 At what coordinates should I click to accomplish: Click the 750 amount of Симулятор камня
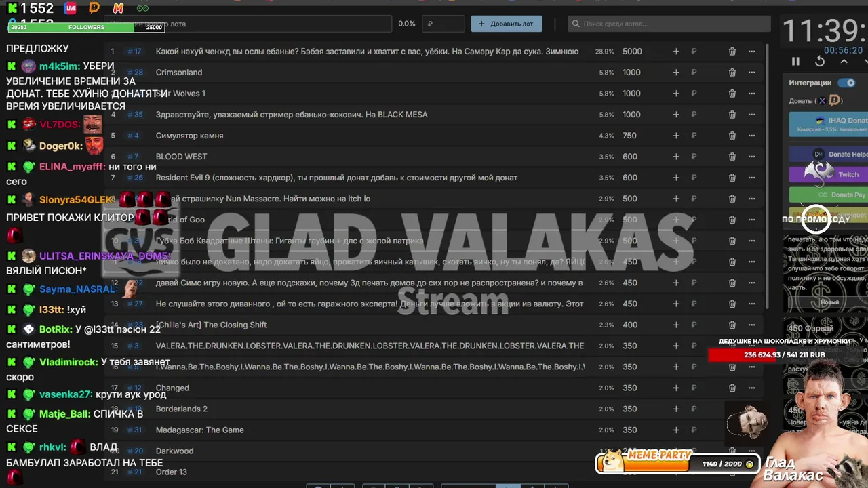point(629,136)
